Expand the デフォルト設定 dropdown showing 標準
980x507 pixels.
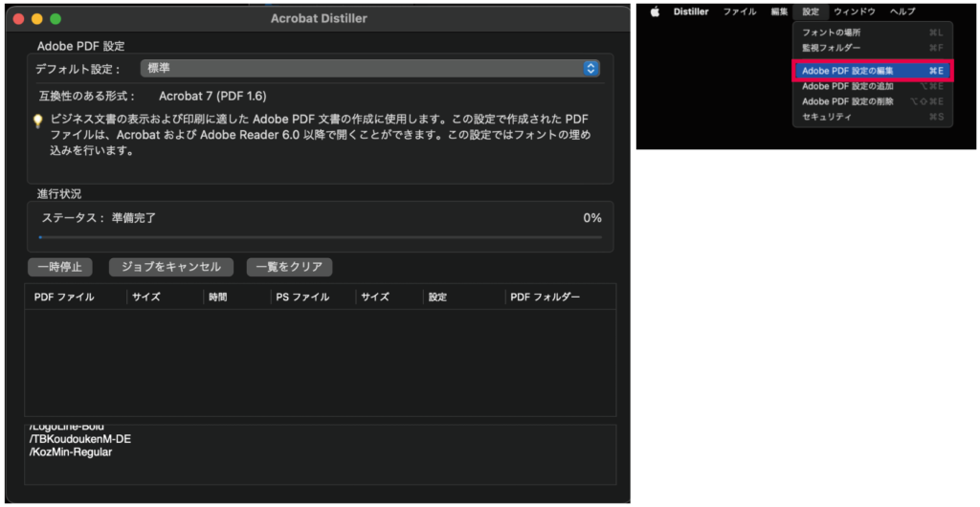[370, 68]
